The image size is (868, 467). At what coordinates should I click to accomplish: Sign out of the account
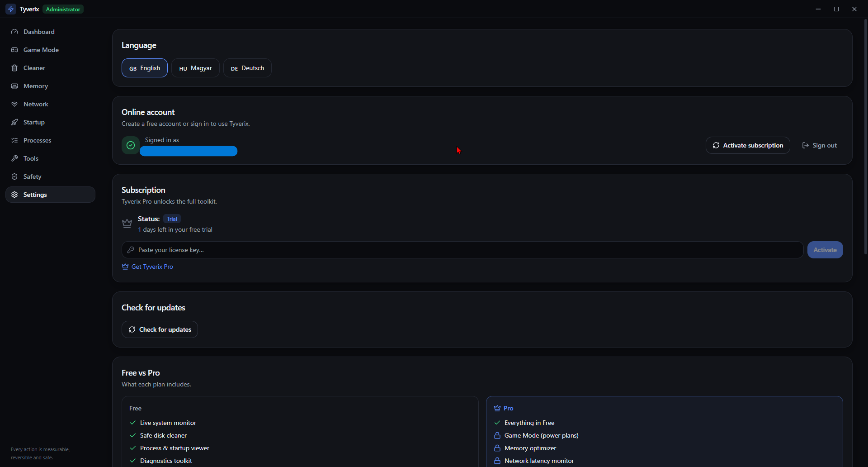(x=819, y=145)
